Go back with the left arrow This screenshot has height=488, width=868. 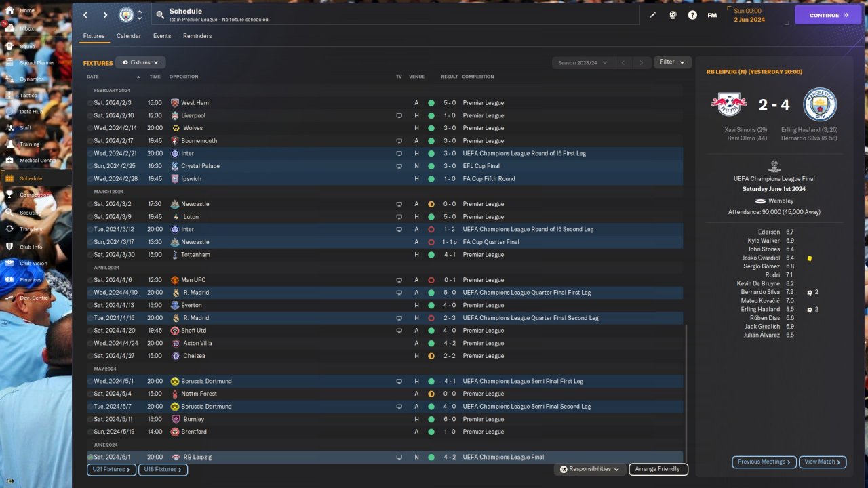[85, 15]
